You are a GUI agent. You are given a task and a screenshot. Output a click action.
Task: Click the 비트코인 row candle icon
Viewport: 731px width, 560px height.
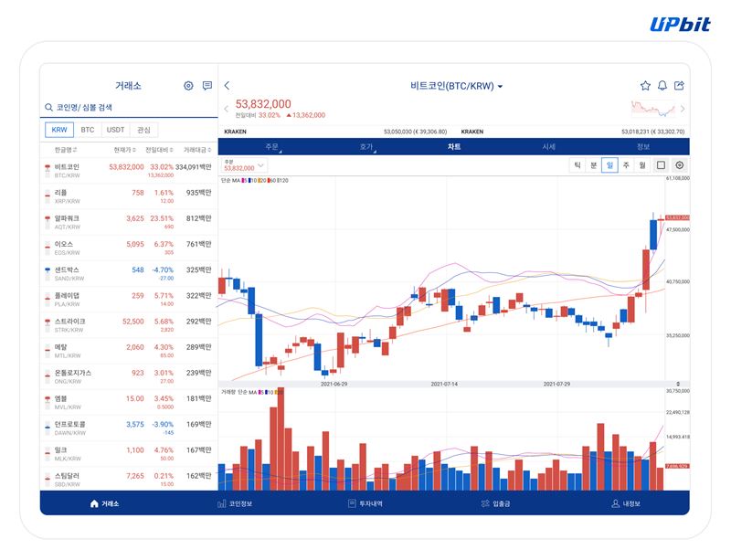click(x=48, y=171)
